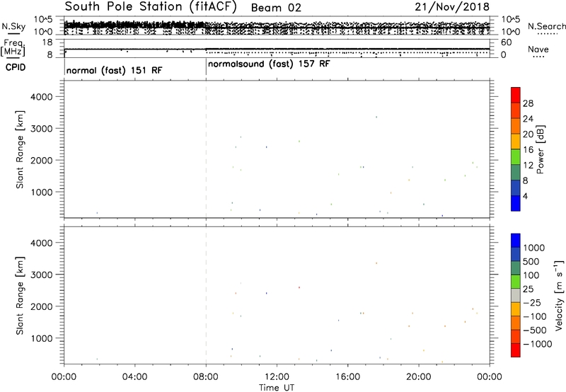Click the 'Freq. [MHz]' axis label

[x=13, y=47]
